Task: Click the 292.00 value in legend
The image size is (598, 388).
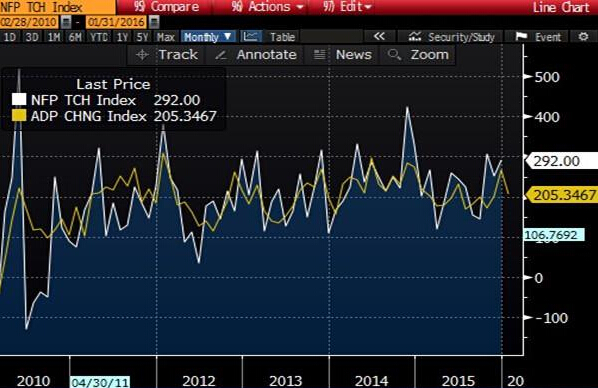Action: (x=177, y=100)
